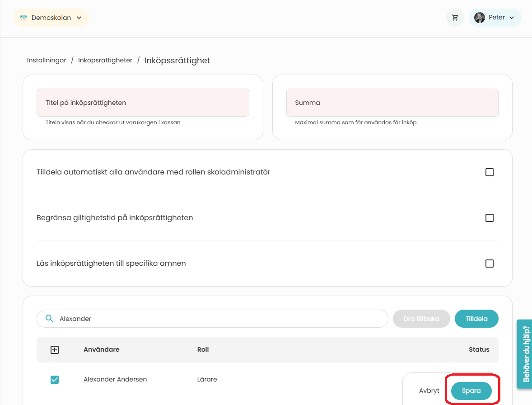532x405 pixels.
Task: Click the Tilldela button
Action: pos(476,319)
